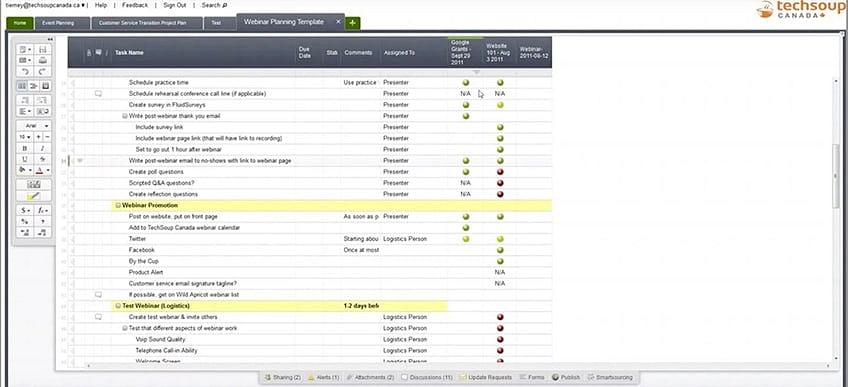Viewport: 848px width, 387px height.
Task: Switch to the Home tab
Action: (x=20, y=23)
